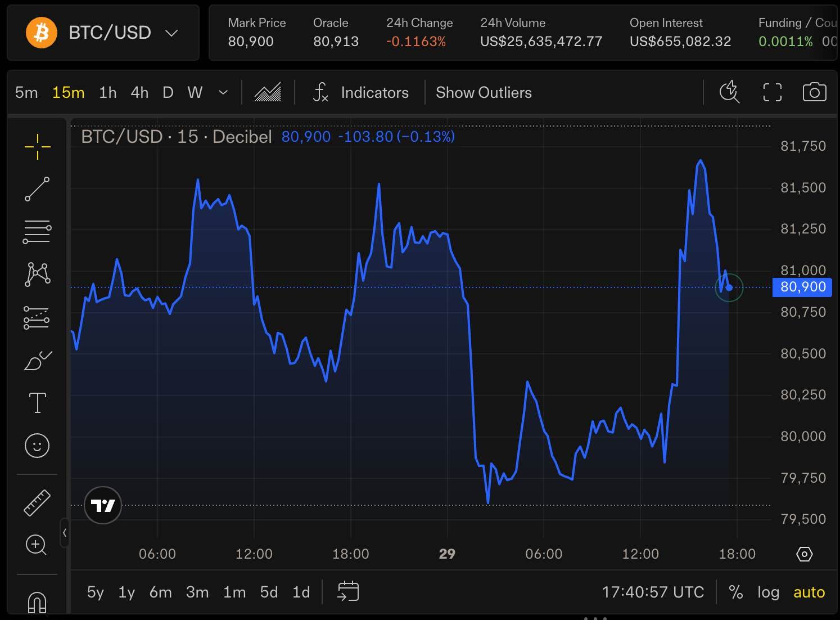The height and width of the screenshot is (620, 840).
Task: Open the chart style area icon
Action: [x=268, y=92]
